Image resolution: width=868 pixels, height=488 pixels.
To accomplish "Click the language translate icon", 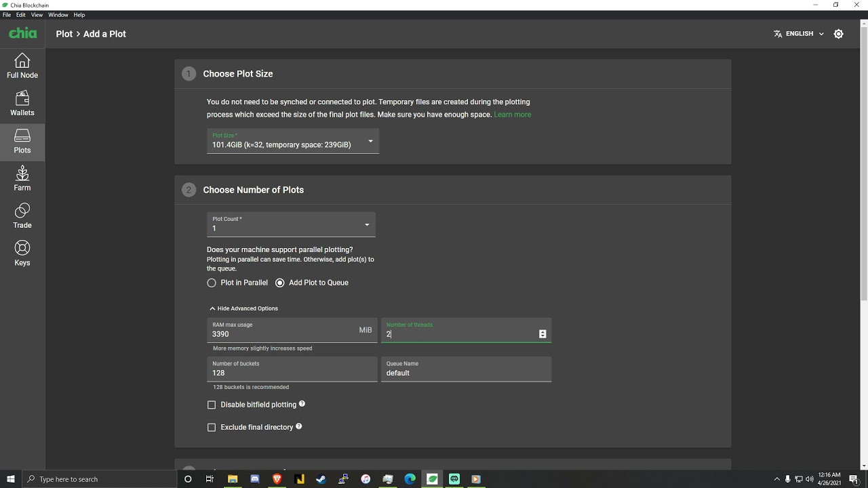I will click(x=778, y=34).
